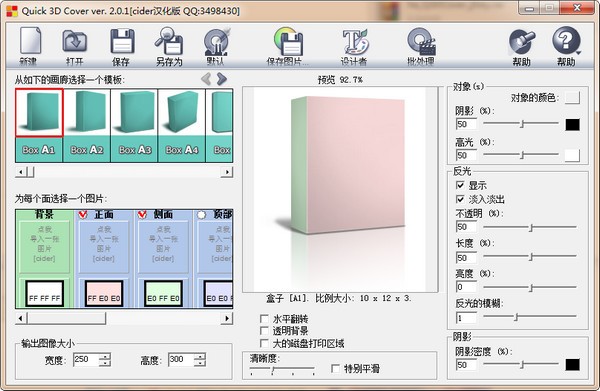Adjust 阴影密度 slider
The width and height of the screenshot is (600, 391).
[x=521, y=364]
